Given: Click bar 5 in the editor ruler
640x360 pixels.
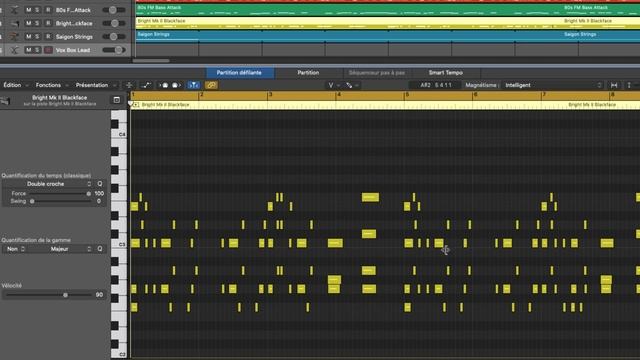Looking at the screenshot, I should click(407, 95).
